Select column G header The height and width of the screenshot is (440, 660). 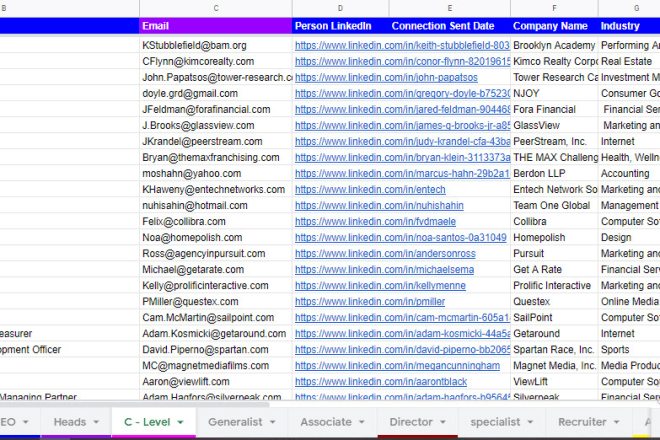pos(629,8)
